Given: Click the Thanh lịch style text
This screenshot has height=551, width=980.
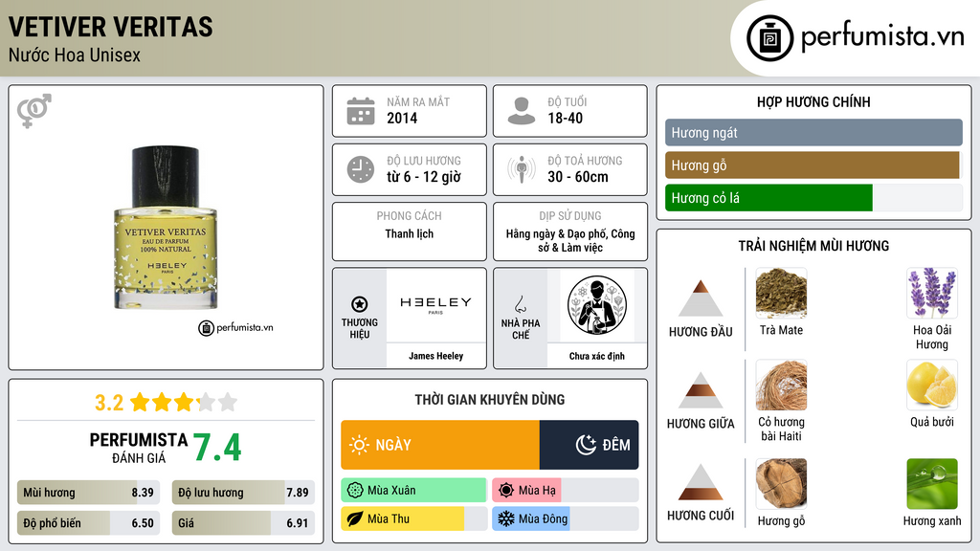Looking at the screenshot, I should [410, 233].
